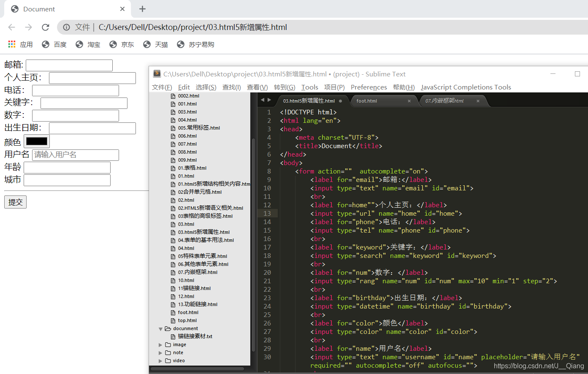588x374 pixels.
Task: Open 06.其他表单元素.html in the sidebar
Action: [x=203, y=264]
